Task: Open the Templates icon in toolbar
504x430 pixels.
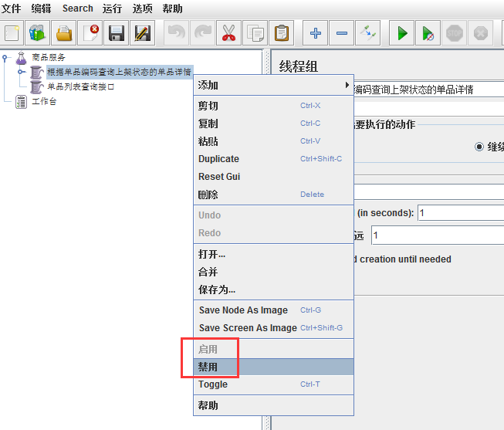Action: [x=37, y=33]
